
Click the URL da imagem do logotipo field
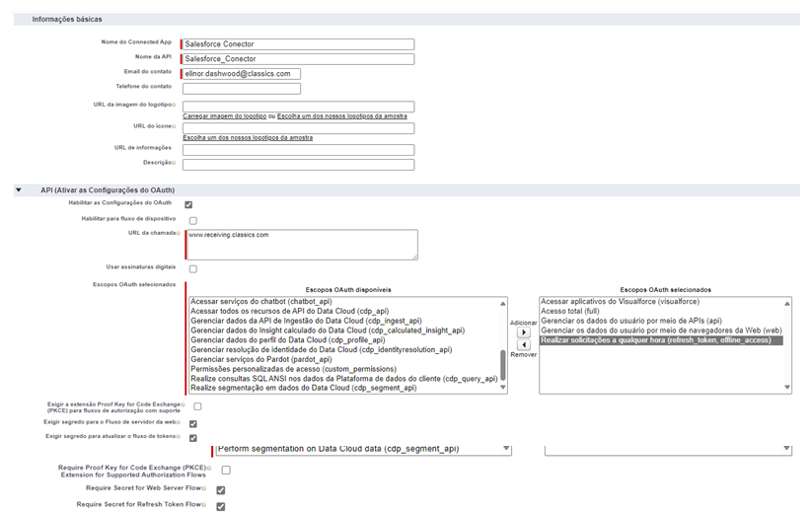tap(298, 107)
